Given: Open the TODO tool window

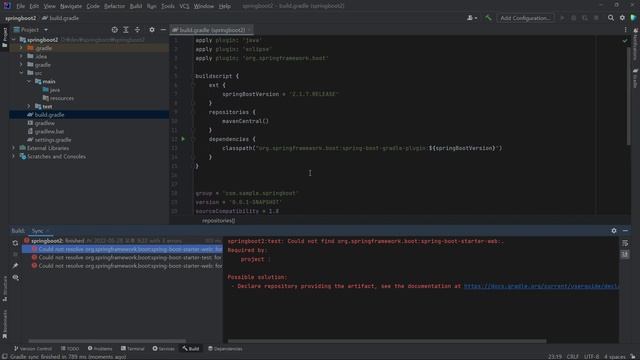Looking at the screenshot, I should (70, 349).
